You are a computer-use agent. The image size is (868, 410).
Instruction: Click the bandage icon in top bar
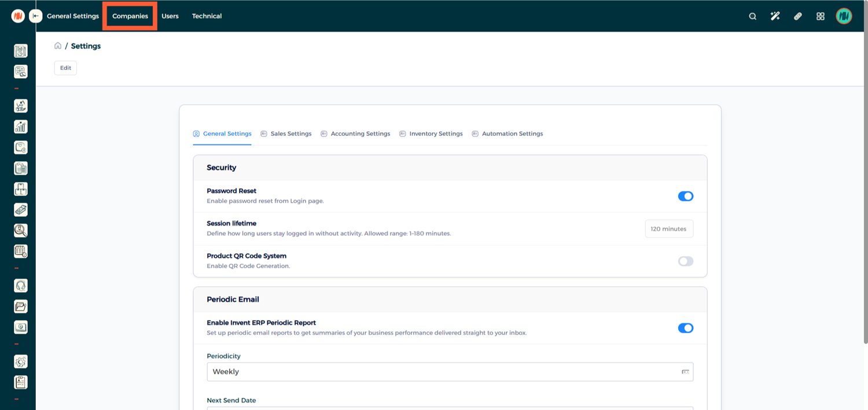tap(797, 16)
